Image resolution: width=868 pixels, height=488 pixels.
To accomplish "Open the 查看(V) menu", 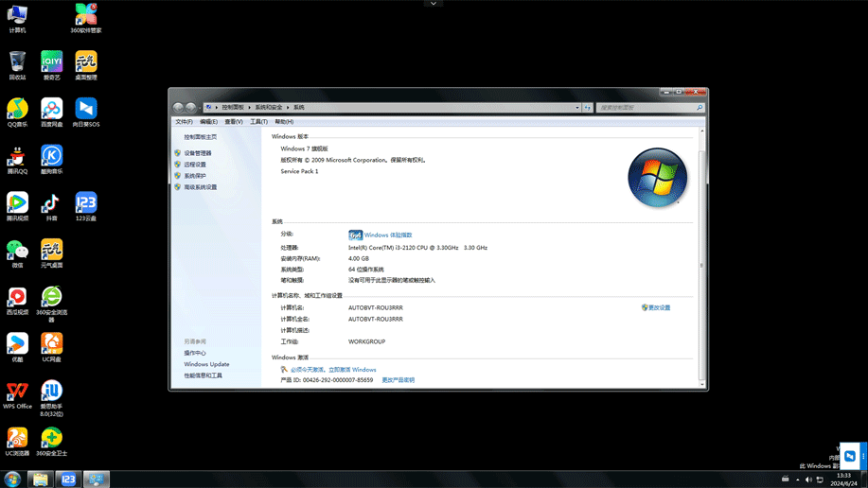I will [234, 122].
